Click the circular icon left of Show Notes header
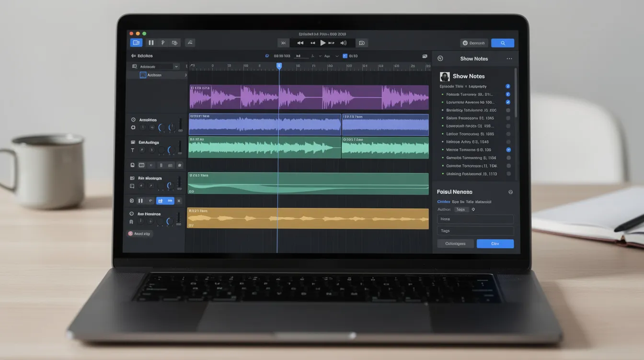Screen dimensions: 644x360 440,58
